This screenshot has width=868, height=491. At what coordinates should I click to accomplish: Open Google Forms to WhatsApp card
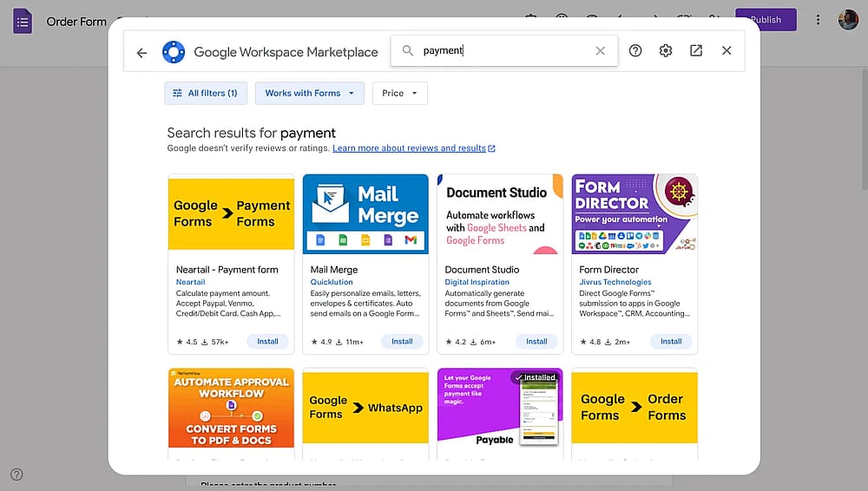click(x=365, y=408)
